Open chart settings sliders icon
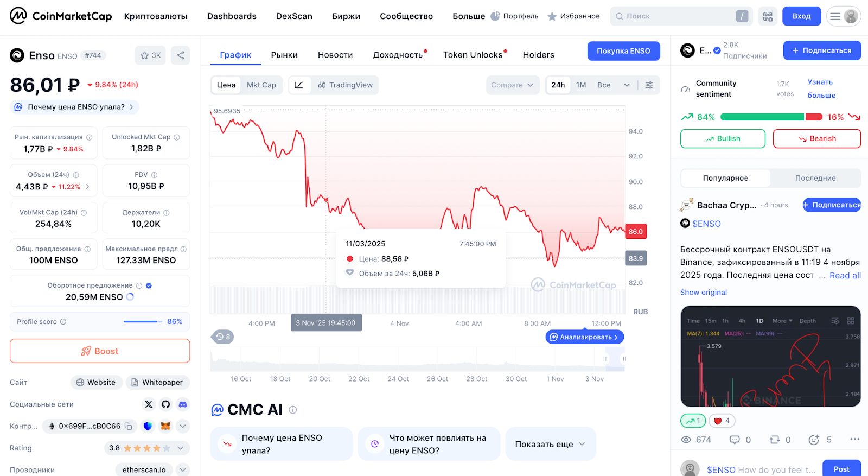The image size is (868, 476). 649,85
